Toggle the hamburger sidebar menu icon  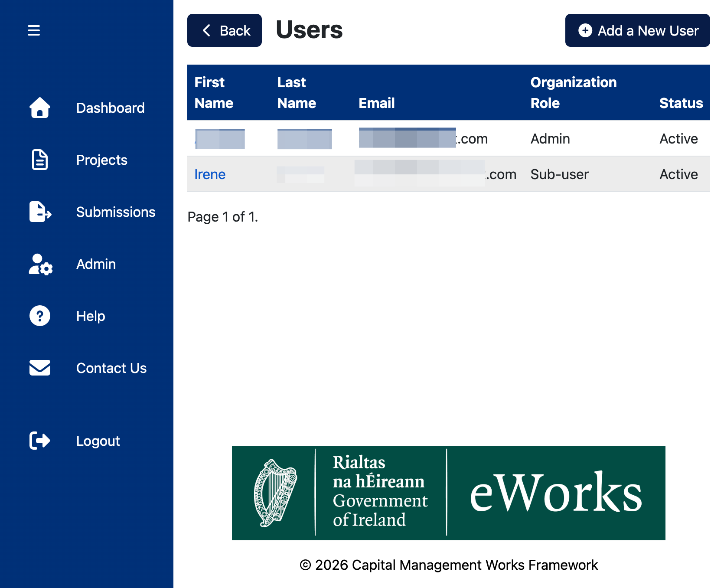(x=34, y=30)
